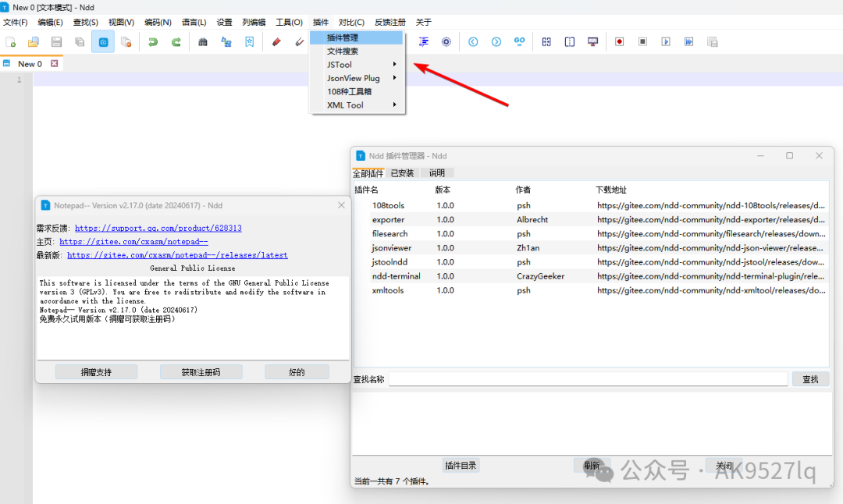Screen dimensions: 843x504
Task: Click the Save file floppy icon
Action: [56, 42]
